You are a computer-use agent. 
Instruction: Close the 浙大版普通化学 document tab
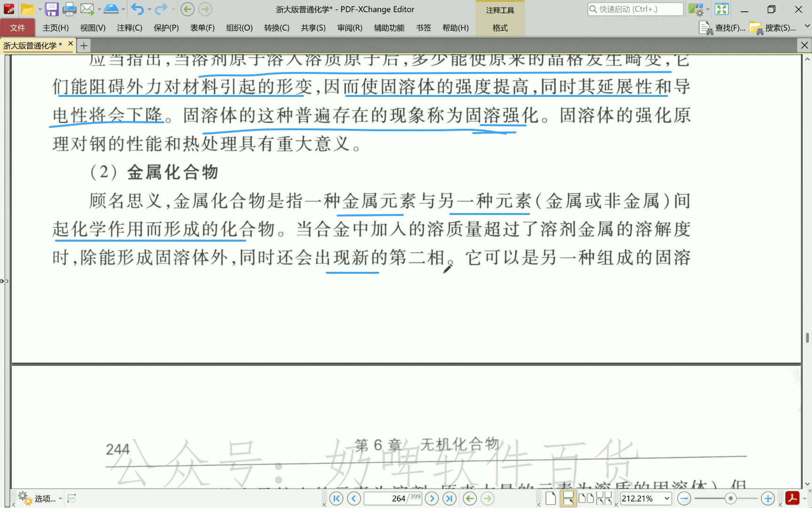pyautogui.click(x=70, y=44)
